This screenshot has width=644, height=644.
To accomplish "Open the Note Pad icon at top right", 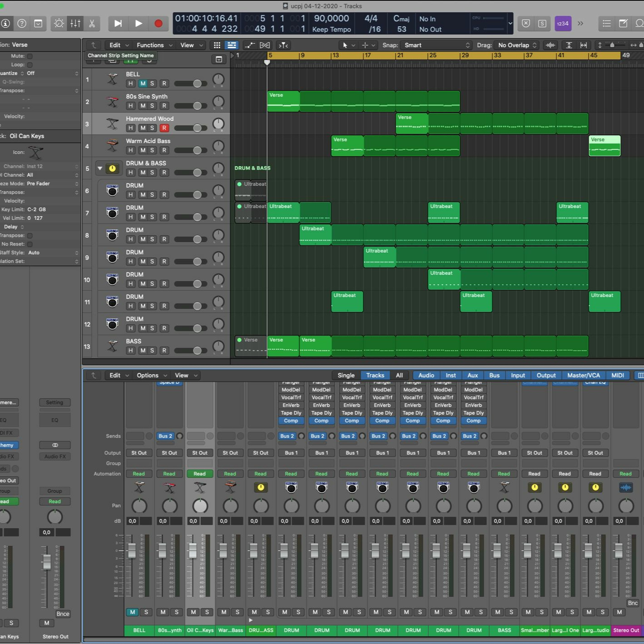I will point(623,23).
